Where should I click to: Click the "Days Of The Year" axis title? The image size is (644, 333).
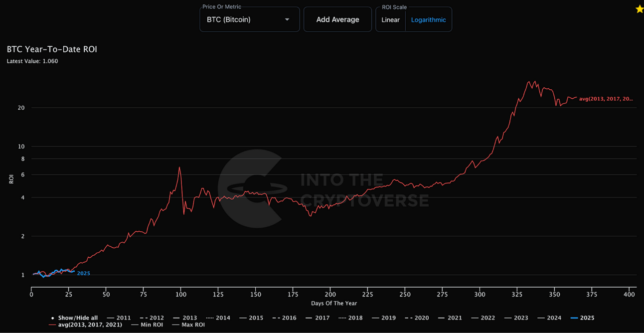(x=334, y=303)
